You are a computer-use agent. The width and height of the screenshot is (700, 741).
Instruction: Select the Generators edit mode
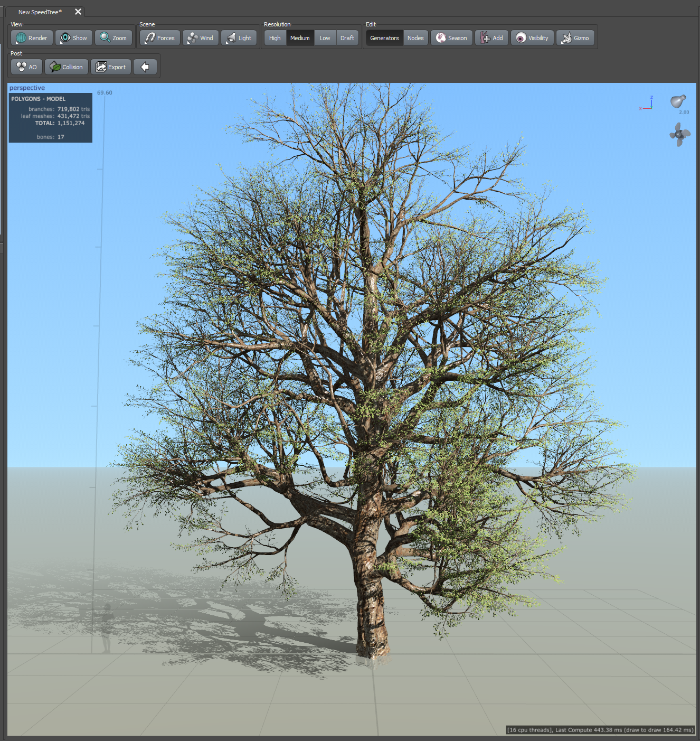tap(384, 38)
